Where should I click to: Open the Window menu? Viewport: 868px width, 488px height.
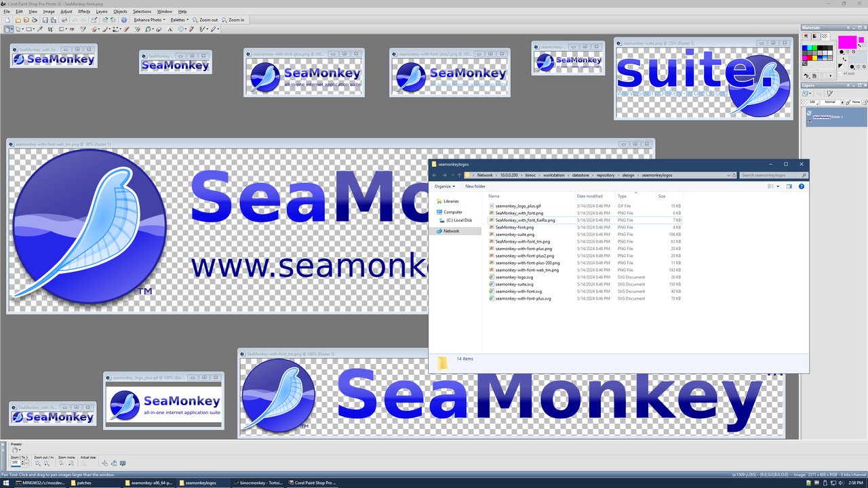coord(165,12)
